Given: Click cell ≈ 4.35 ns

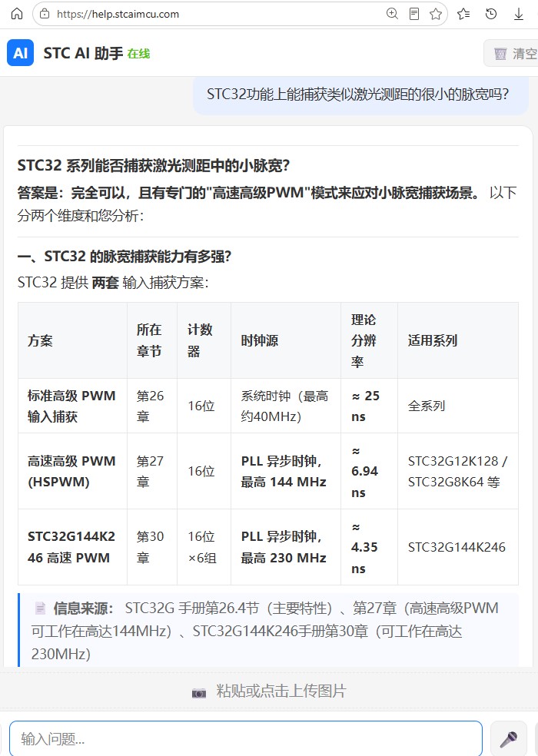Looking at the screenshot, I should [369, 547].
